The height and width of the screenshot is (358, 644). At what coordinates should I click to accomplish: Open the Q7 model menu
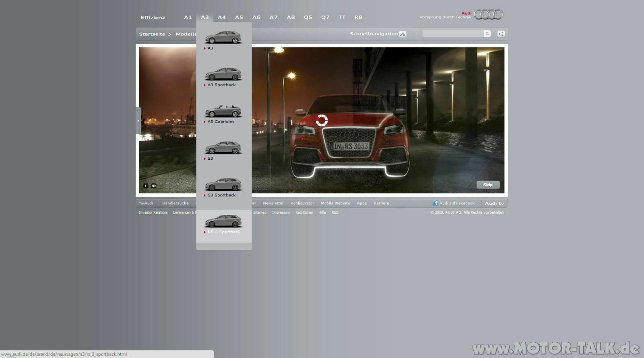[x=325, y=17]
